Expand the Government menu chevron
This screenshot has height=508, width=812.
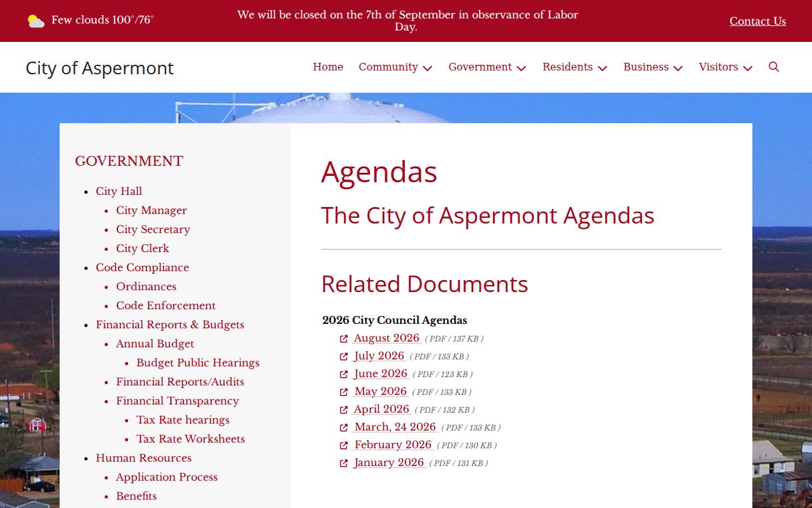click(x=521, y=68)
